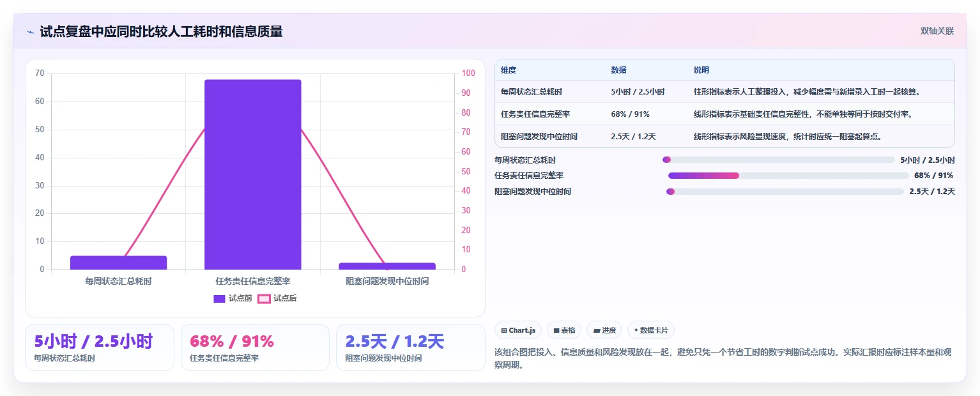The image size is (980, 396).
Task: Click the tall 任务责任信息完整率 chart bar
Action: pyautogui.click(x=253, y=174)
